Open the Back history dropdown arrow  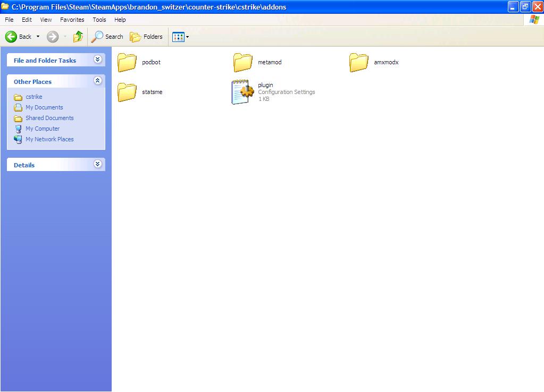click(38, 37)
